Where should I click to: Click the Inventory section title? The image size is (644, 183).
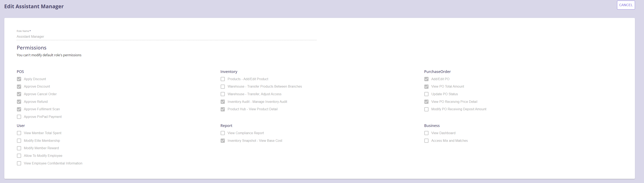click(x=229, y=72)
